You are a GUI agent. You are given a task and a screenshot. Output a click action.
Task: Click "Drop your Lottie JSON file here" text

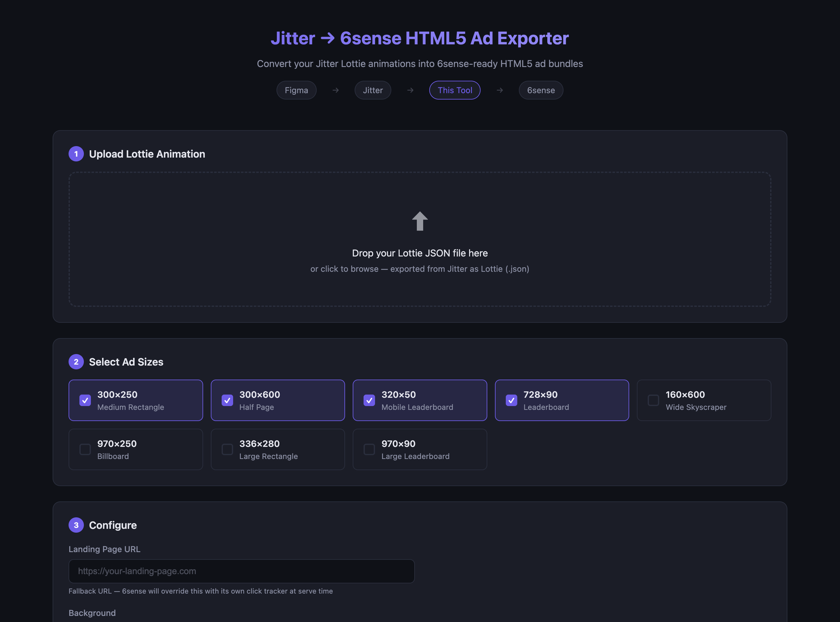click(x=420, y=253)
